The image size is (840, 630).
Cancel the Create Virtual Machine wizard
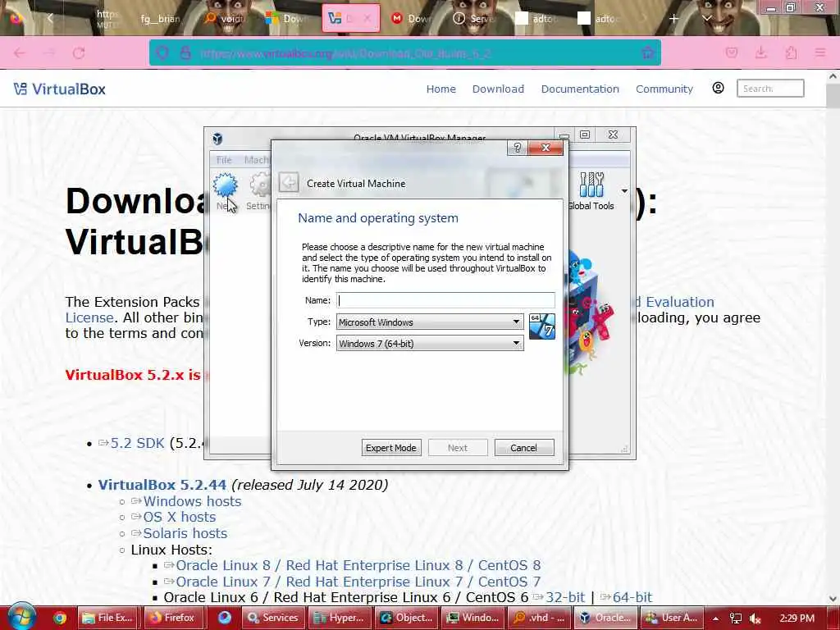[x=524, y=448]
